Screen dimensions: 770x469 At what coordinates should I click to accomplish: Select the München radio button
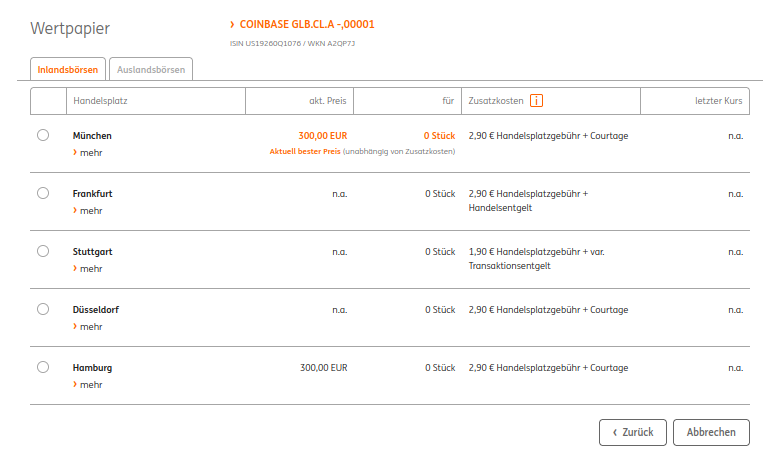coord(42,135)
